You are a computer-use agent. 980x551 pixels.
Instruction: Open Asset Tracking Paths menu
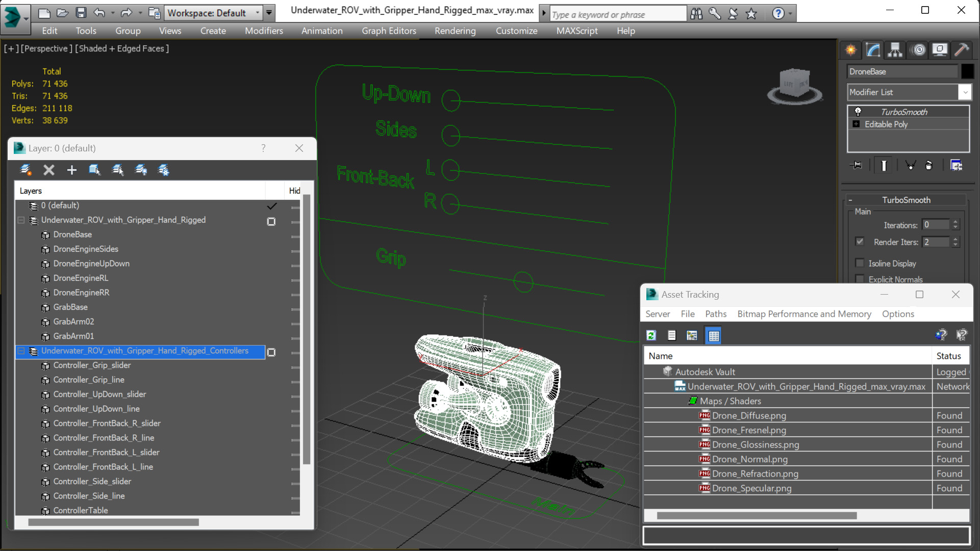716,314
